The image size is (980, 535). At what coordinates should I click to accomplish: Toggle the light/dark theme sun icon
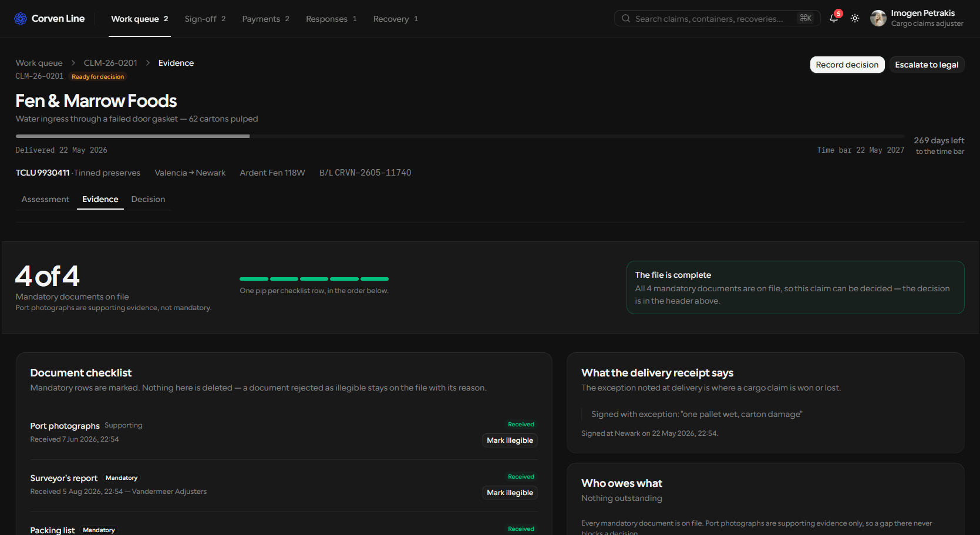click(x=855, y=18)
